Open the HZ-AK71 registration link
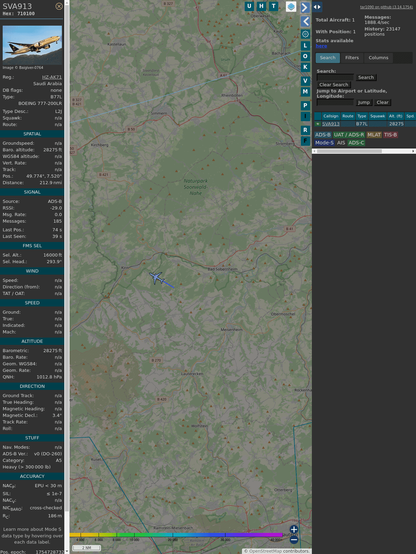416x554 pixels. [x=52, y=77]
